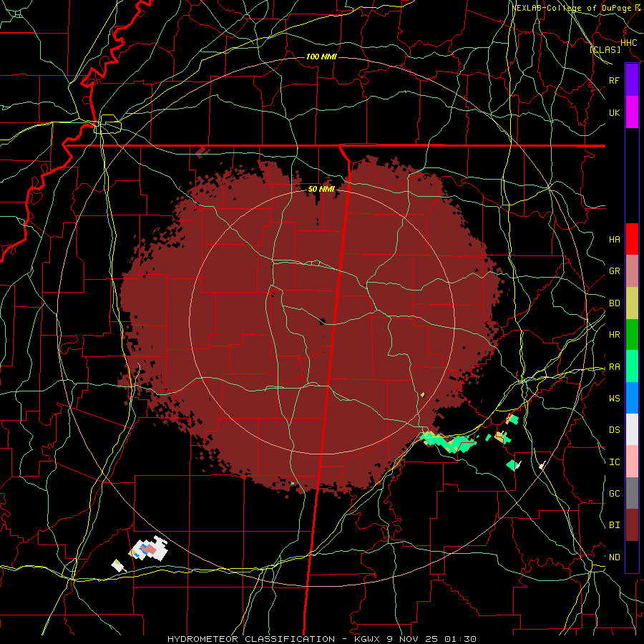
Task: Click the BI legend label
Action: (614, 525)
